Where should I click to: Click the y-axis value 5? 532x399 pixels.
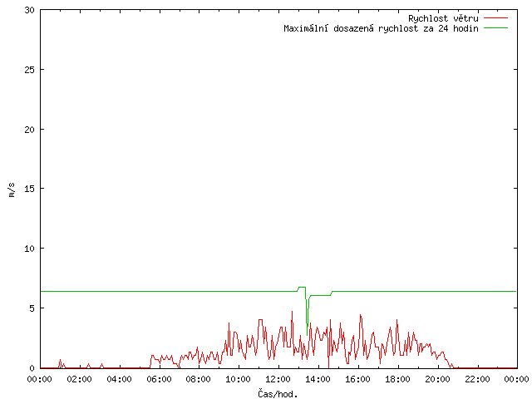pos(32,308)
